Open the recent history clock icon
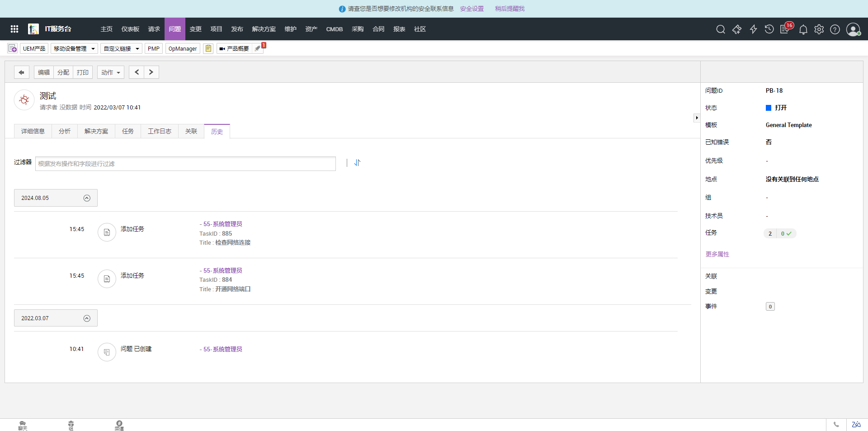The height and width of the screenshot is (431, 868). (769, 29)
